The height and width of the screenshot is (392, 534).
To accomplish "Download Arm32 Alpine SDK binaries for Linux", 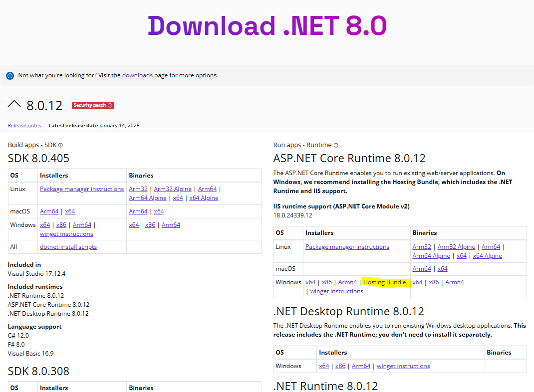I will pos(172,189).
